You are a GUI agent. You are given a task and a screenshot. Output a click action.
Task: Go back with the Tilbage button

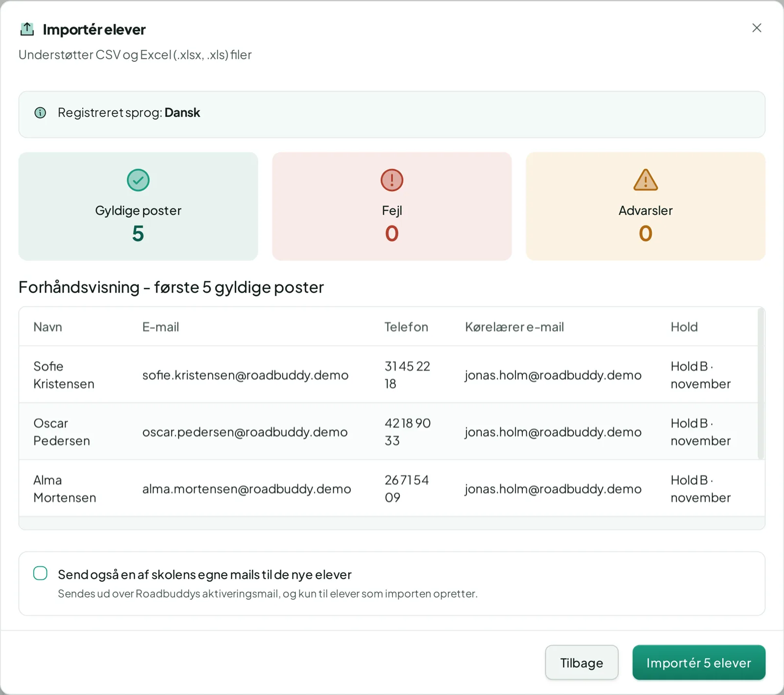[x=582, y=662]
